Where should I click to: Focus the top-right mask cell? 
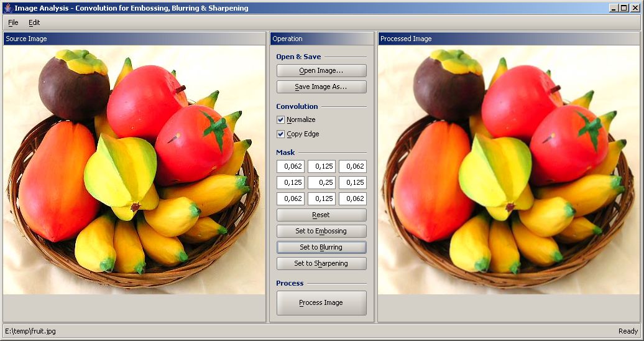tap(352, 167)
